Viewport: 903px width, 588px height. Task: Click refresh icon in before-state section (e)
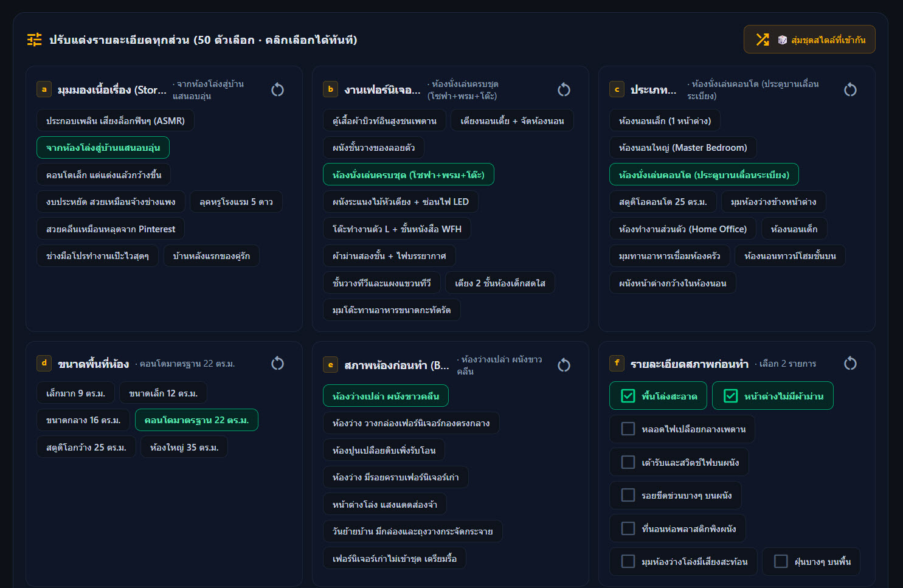tap(564, 365)
